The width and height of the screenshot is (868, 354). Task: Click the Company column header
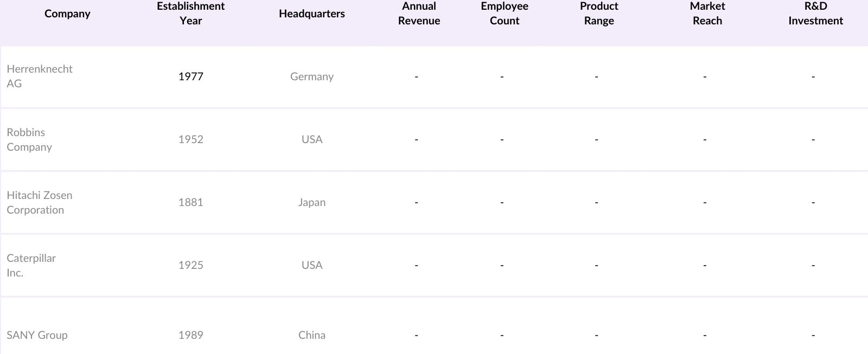pyautogui.click(x=67, y=14)
